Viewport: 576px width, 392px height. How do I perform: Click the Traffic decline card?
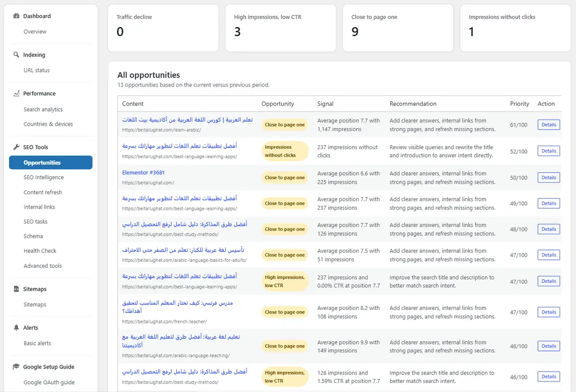[163, 28]
